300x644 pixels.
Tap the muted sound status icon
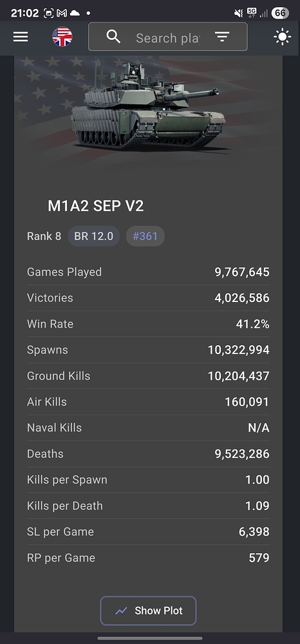(x=238, y=14)
